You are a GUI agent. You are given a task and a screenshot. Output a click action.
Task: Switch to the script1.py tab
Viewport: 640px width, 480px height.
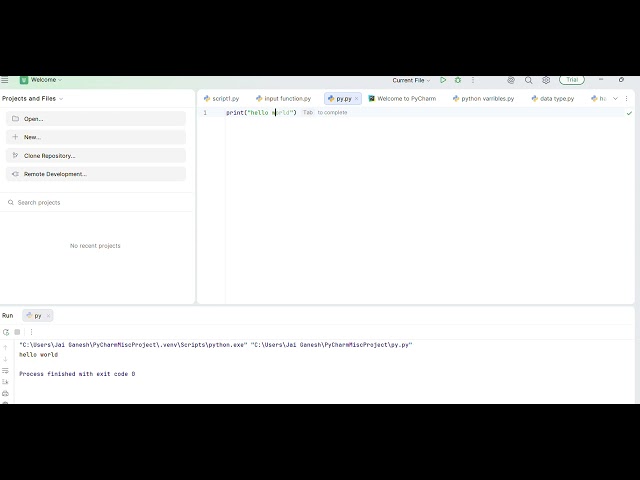click(222, 99)
